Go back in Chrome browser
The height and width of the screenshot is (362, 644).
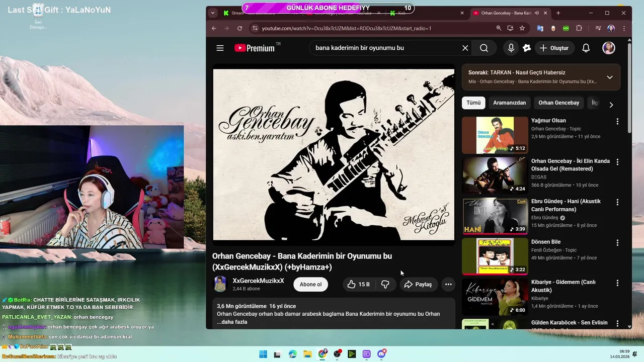pos(214,28)
